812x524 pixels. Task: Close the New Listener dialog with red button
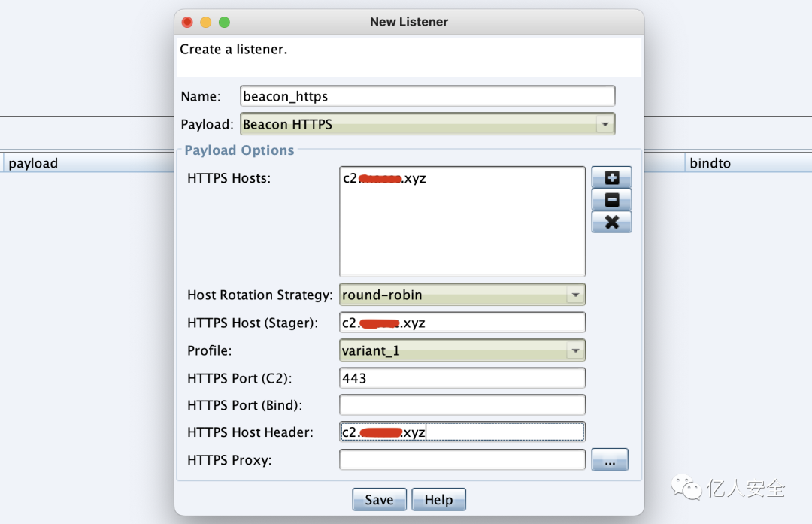(x=187, y=23)
